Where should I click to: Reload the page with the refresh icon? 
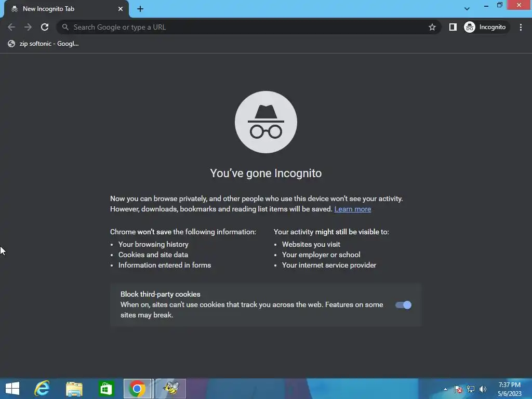coord(45,27)
